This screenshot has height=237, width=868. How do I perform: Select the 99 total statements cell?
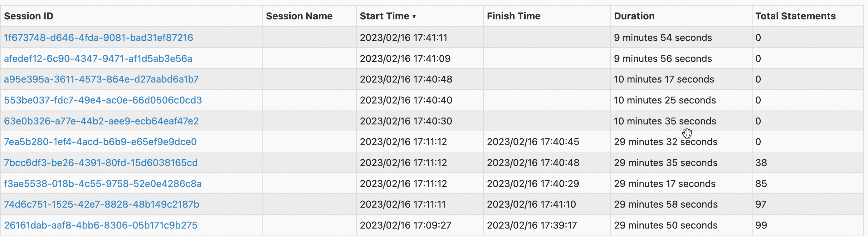pyautogui.click(x=761, y=225)
